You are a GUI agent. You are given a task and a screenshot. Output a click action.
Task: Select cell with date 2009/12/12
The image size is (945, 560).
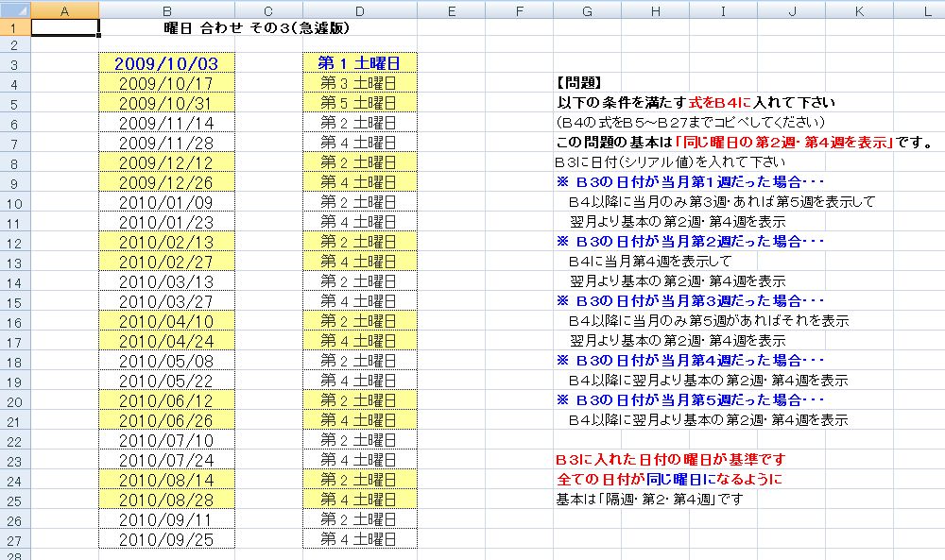[x=167, y=163]
